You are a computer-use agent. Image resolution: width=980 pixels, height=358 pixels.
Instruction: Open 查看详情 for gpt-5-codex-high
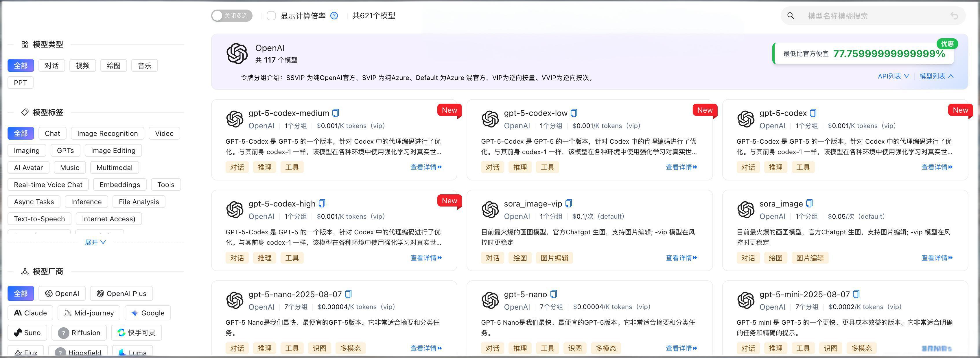[426, 258]
